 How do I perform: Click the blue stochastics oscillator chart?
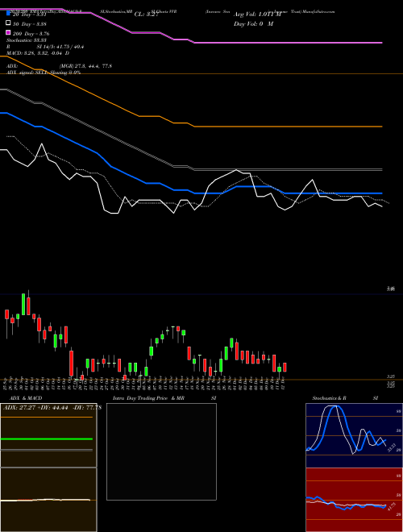[x=354, y=435]
